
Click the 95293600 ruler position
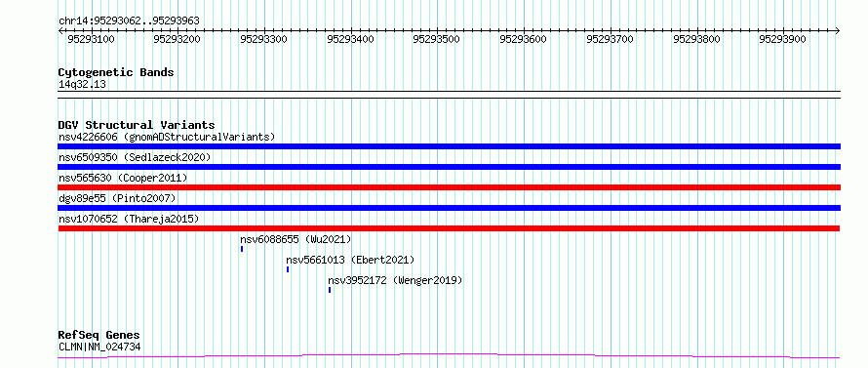point(523,39)
